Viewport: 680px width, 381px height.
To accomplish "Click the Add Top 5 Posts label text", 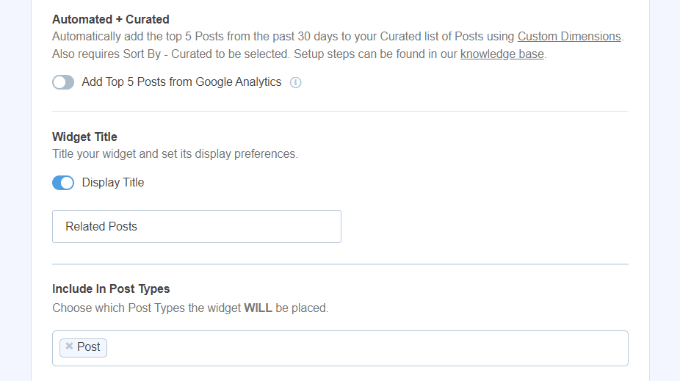I will pos(181,82).
